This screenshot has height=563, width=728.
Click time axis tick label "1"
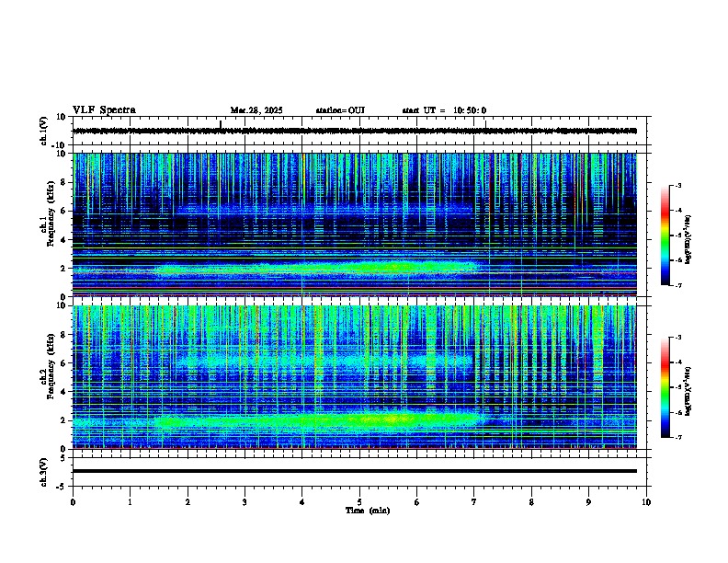[x=130, y=502]
